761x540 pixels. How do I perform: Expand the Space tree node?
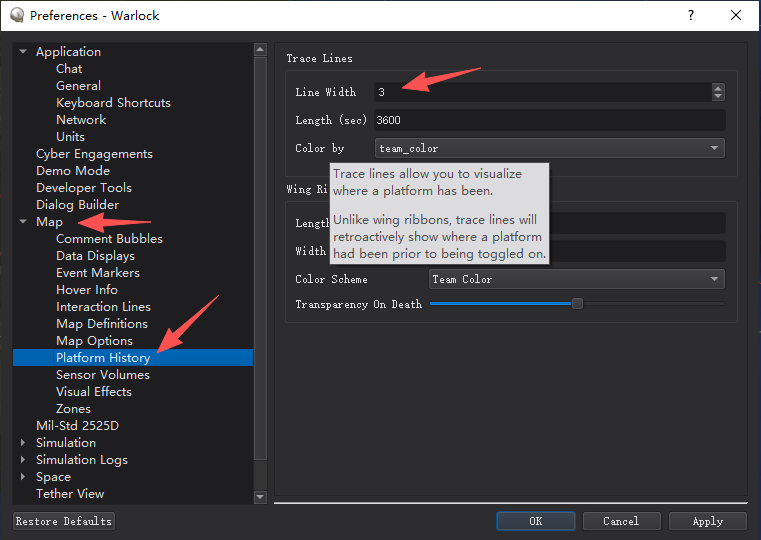(x=23, y=476)
